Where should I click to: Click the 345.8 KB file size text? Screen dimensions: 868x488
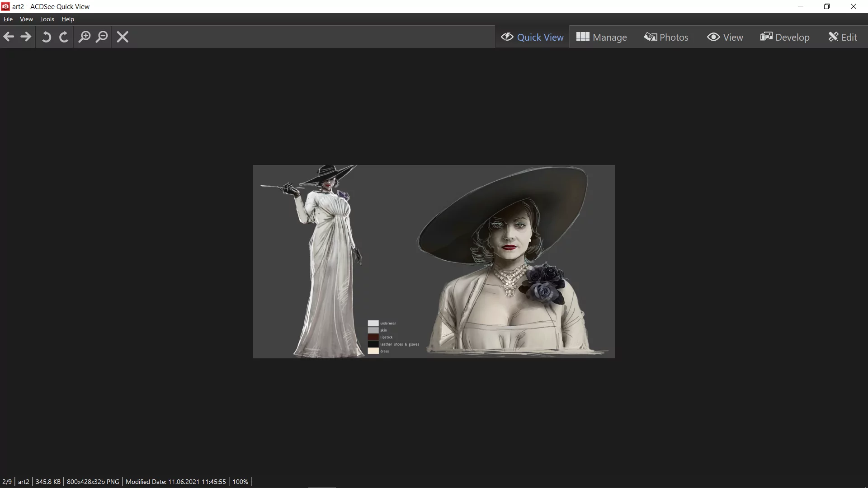click(x=48, y=482)
